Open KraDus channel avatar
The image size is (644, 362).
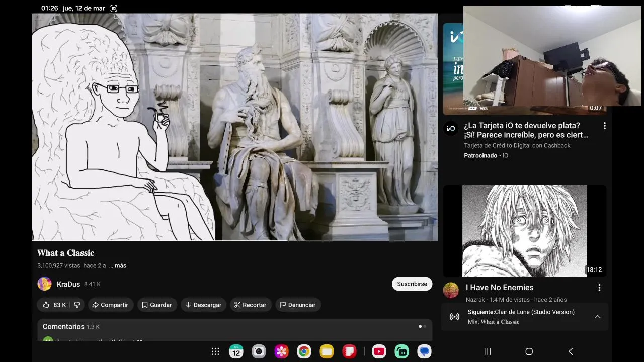click(44, 284)
